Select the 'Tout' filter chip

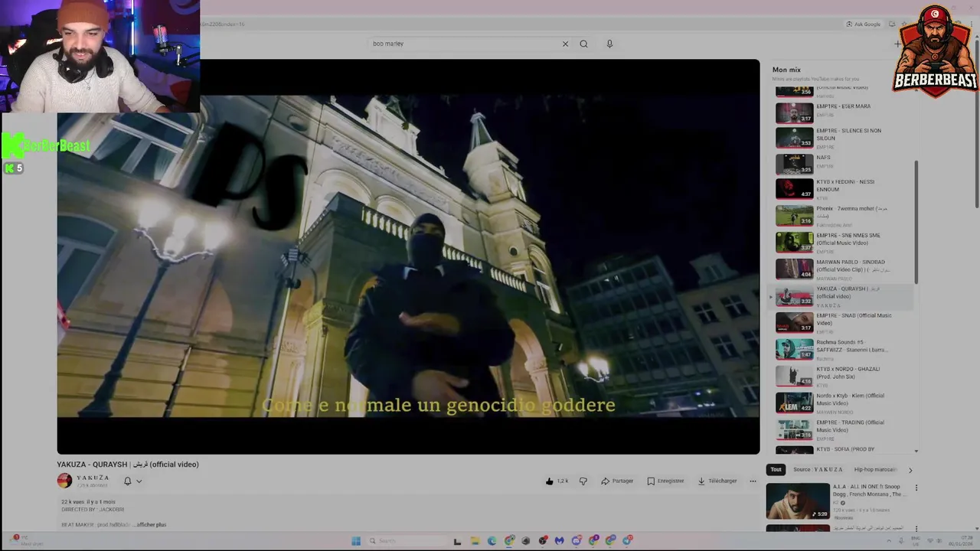click(776, 469)
